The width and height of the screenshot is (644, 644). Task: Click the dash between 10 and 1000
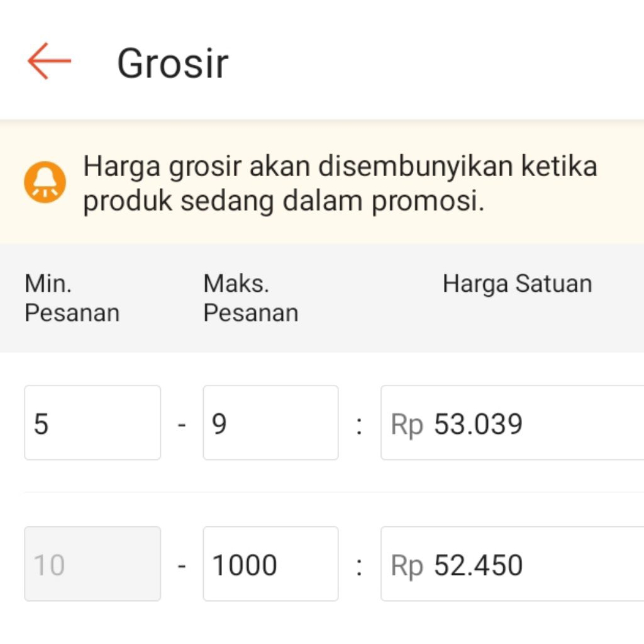coord(182,566)
